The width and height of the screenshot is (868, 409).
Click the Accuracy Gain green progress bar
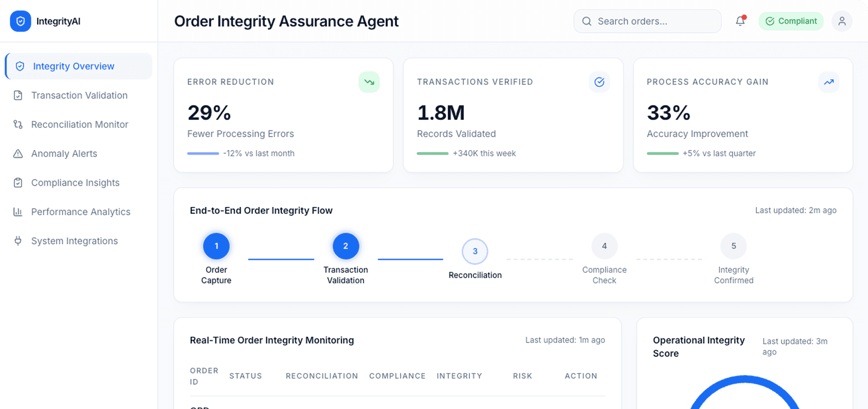click(663, 153)
